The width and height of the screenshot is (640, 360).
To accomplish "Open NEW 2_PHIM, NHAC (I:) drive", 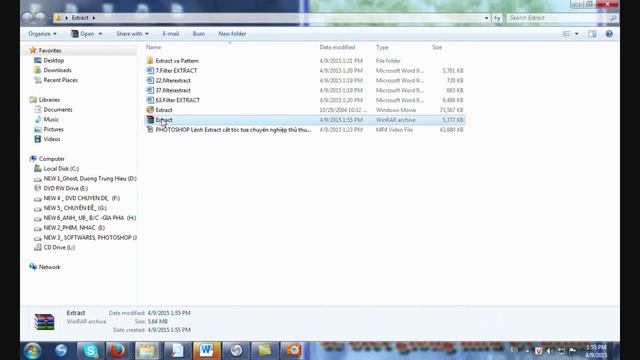I will click(74, 228).
